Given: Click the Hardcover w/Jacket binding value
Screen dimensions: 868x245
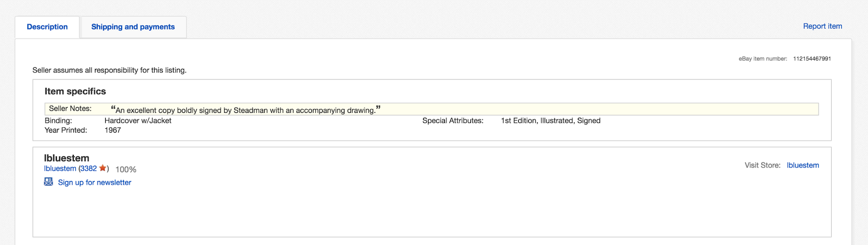Looking at the screenshot, I should [x=138, y=121].
